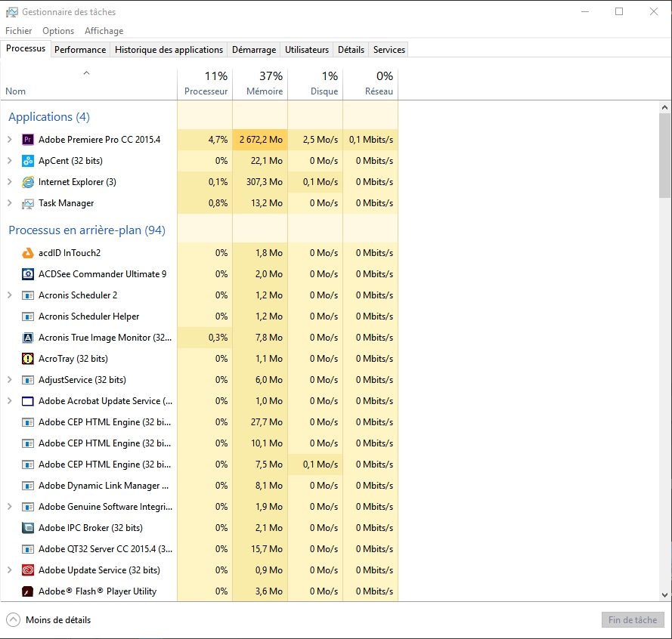Select the 2 672,2 Mo memory cell
The width and height of the screenshot is (672, 639).
click(x=260, y=140)
